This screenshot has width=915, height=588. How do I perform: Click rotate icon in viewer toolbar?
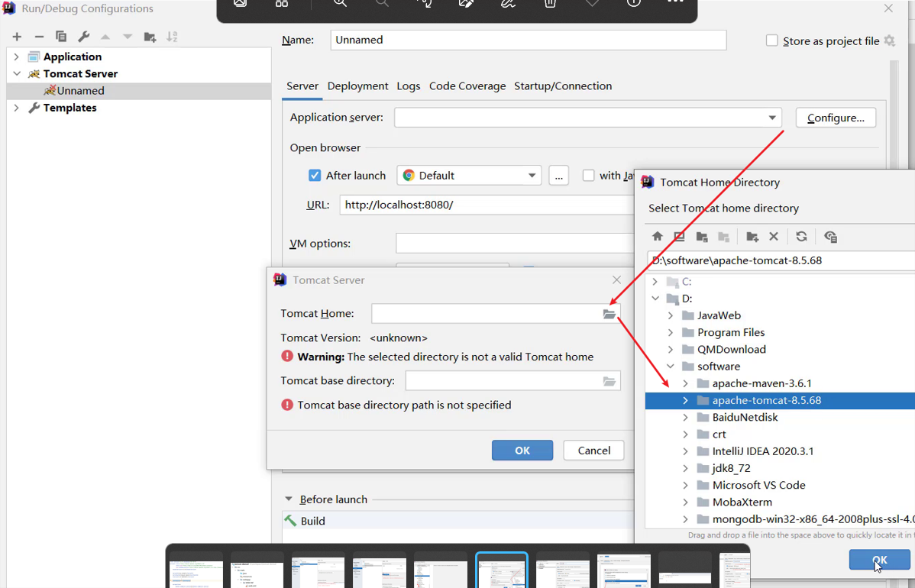pyautogui.click(x=425, y=3)
